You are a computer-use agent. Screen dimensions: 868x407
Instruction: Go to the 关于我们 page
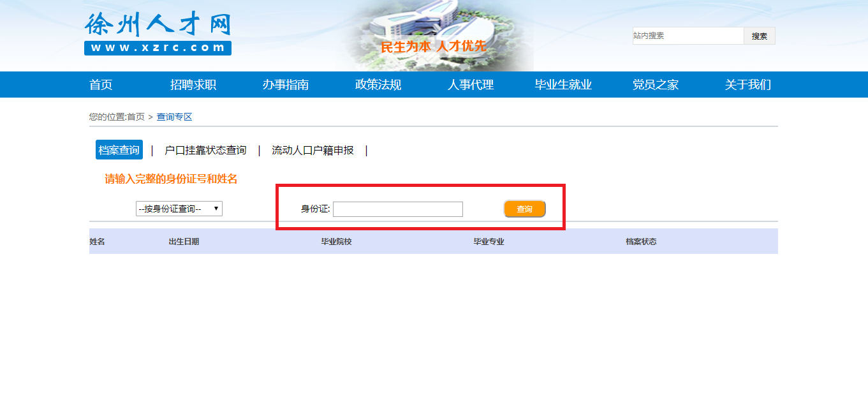point(748,85)
